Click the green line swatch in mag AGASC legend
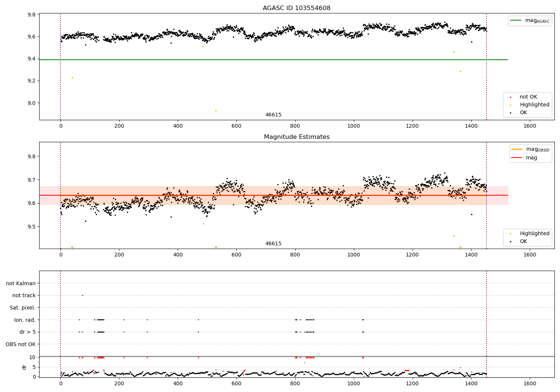Viewport: 560px width, 392px height. (x=516, y=21)
